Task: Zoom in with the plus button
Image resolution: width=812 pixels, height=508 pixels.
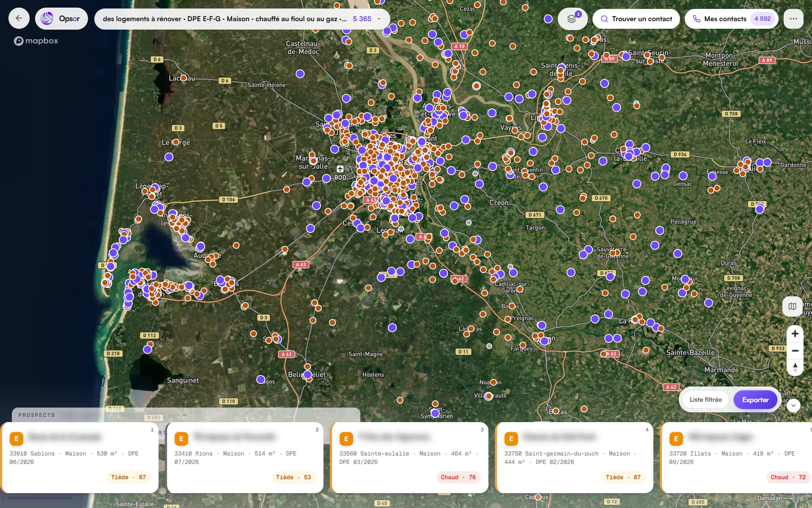Action: [x=795, y=334]
